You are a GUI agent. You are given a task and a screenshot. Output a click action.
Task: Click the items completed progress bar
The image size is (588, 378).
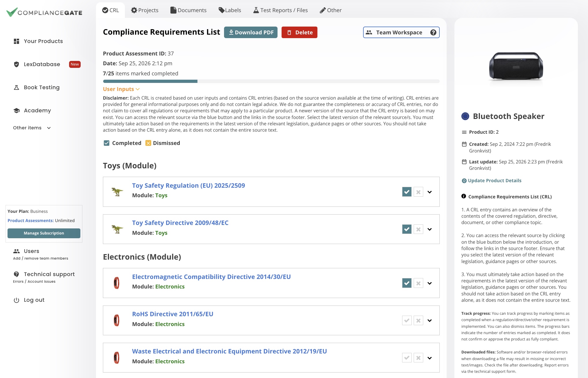(271, 81)
